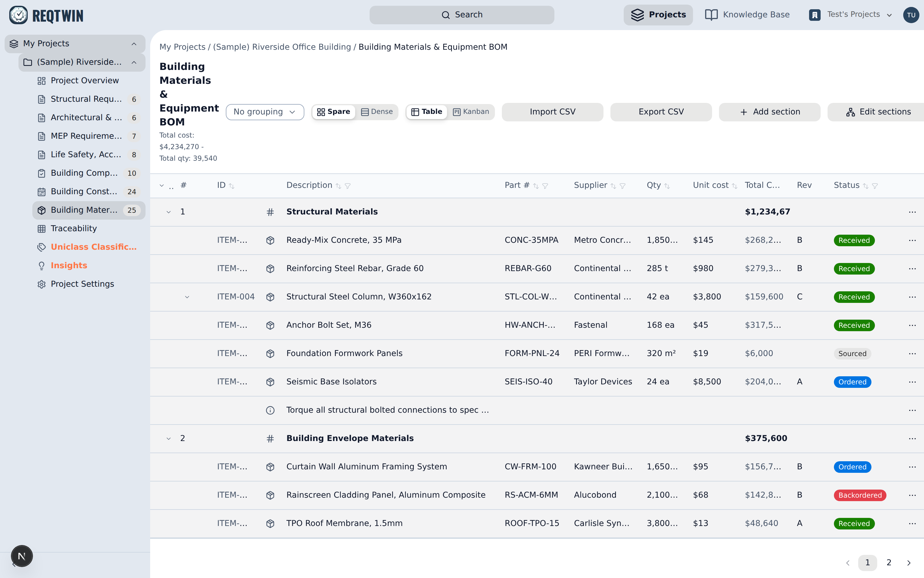Follow (Sample) Riverside Office Building breadcrumb
The height and width of the screenshot is (578, 924).
coord(282,47)
